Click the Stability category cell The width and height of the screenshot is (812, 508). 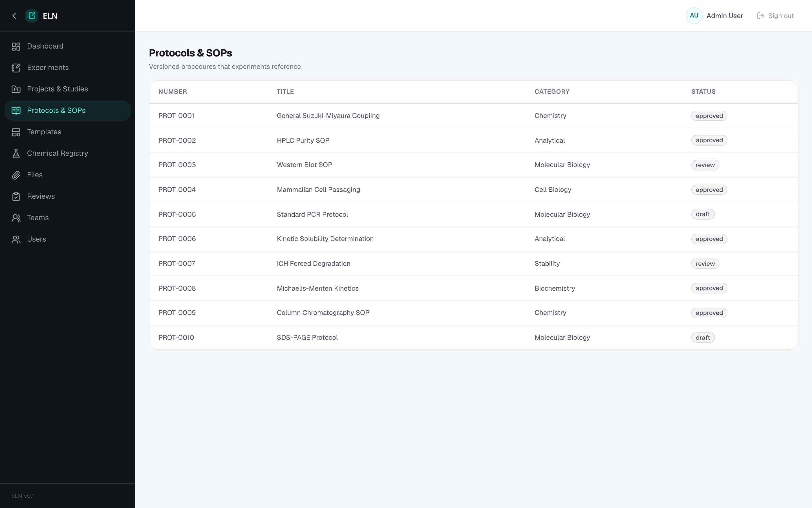coord(547,264)
